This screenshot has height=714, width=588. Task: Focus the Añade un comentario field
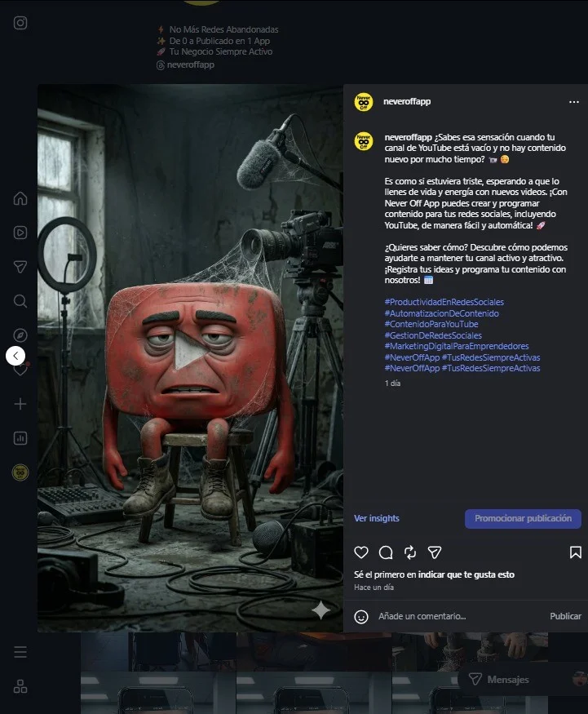click(460, 616)
